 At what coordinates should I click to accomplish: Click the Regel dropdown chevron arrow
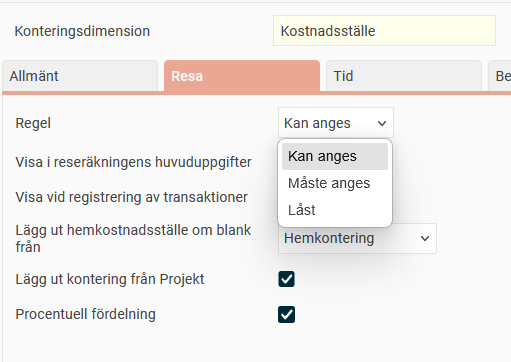[x=382, y=123]
